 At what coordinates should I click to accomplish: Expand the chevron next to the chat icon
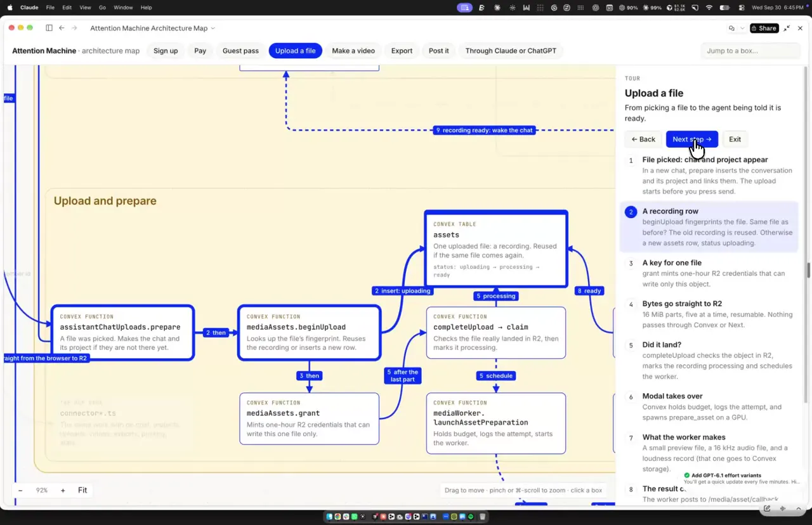click(742, 28)
